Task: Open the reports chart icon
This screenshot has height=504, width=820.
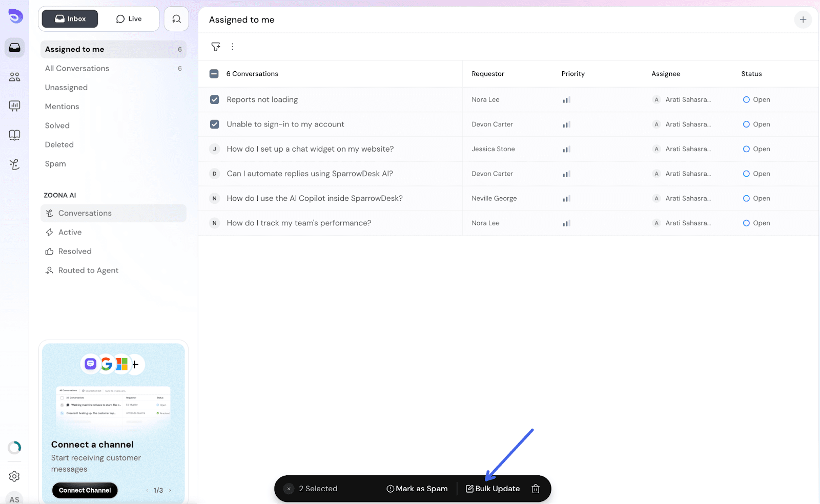Action: [x=14, y=106]
